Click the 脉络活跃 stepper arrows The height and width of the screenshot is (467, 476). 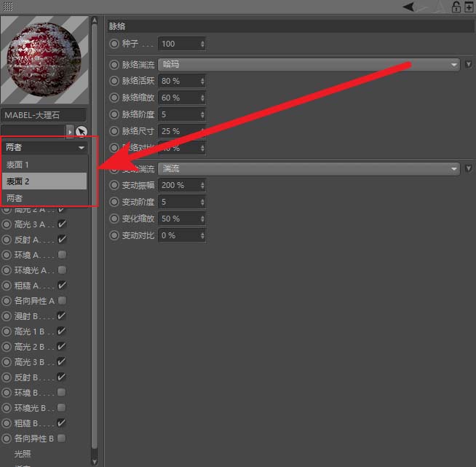[x=202, y=81]
